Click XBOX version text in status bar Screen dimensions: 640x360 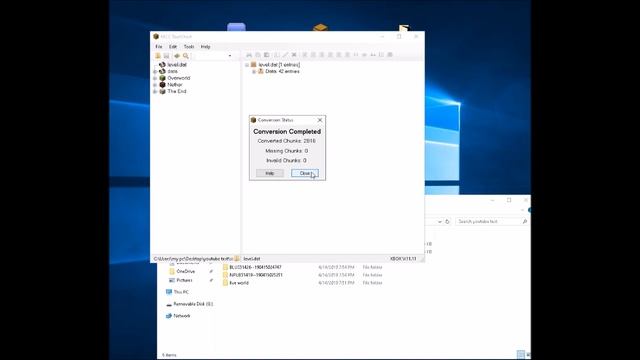pyautogui.click(x=403, y=259)
